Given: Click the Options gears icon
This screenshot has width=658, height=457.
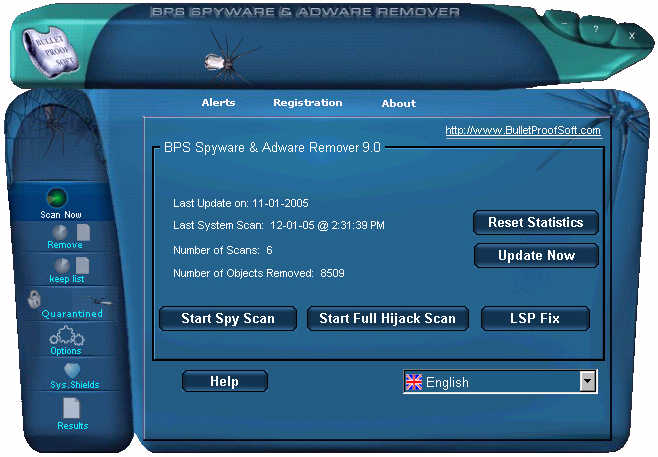Looking at the screenshot, I should point(67,335).
